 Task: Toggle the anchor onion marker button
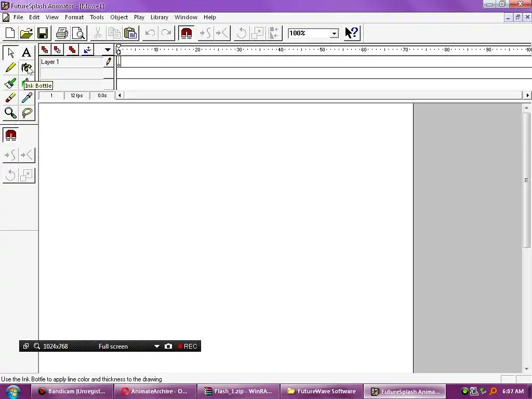click(x=87, y=49)
